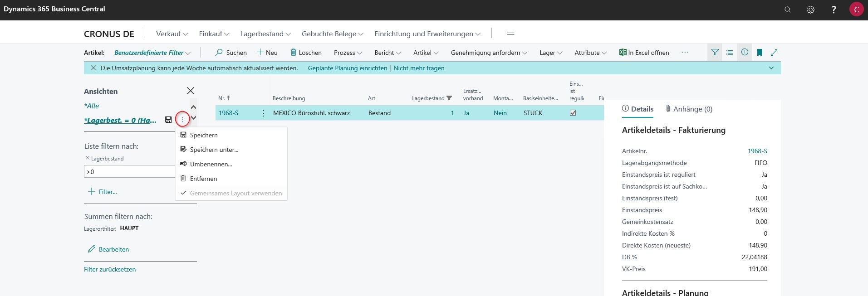
Task: Click save icon next to Lagerbest. view
Action: pyautogui.click(x=168, y=120)
